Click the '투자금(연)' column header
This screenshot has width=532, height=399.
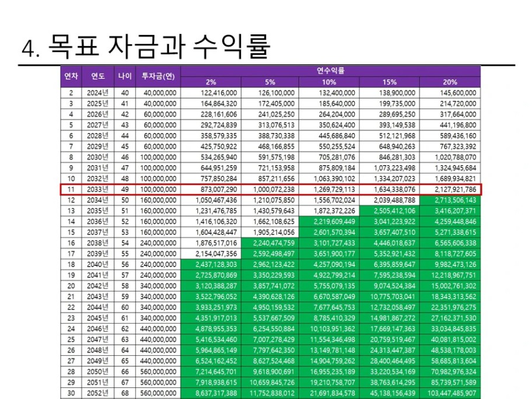(x=158, y=76)
